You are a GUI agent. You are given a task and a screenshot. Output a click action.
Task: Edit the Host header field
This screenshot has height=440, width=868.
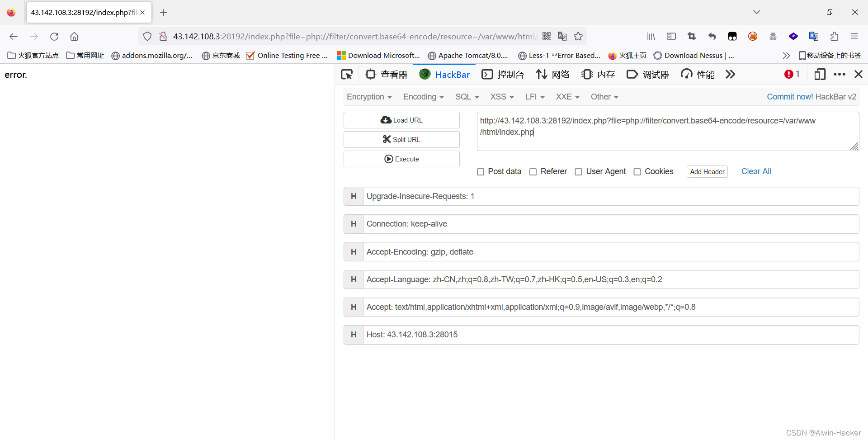(611, 335)
